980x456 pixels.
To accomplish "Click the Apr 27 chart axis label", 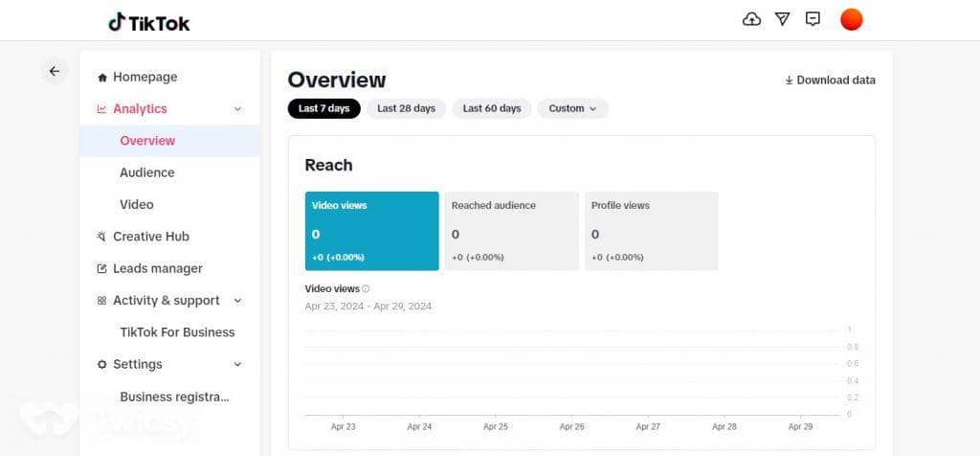I will [x=648, y=426].
